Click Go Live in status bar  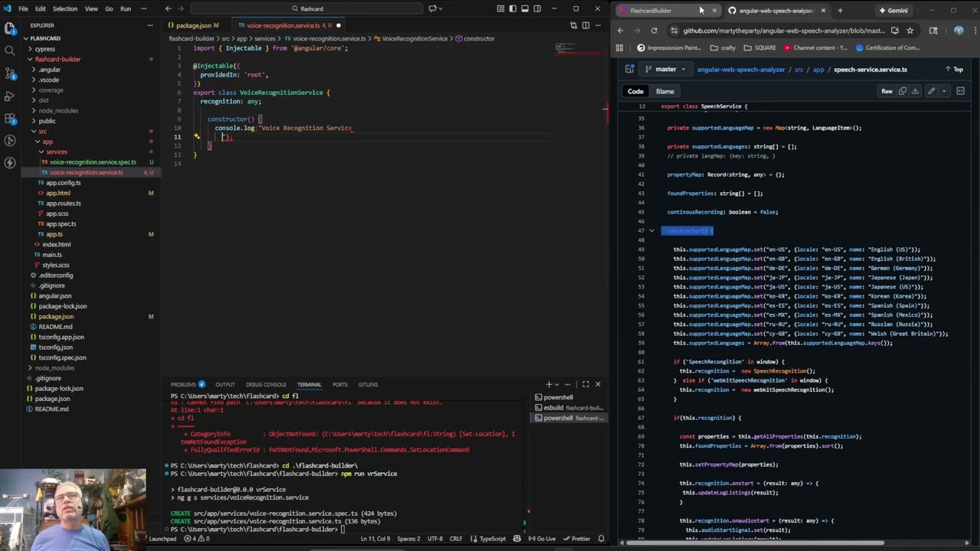click(543, 539)
